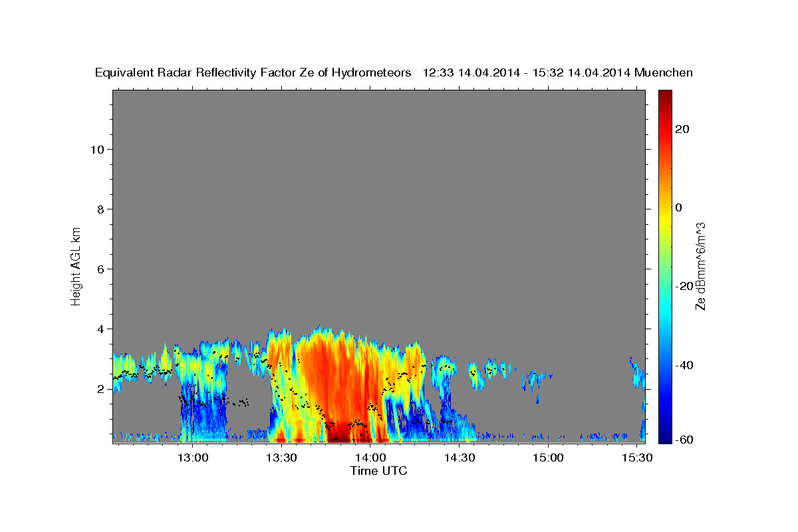Screen dimensions: 798x532
Task: Click the location label 'Muenchen' in the title
Action: pos(664,73)
